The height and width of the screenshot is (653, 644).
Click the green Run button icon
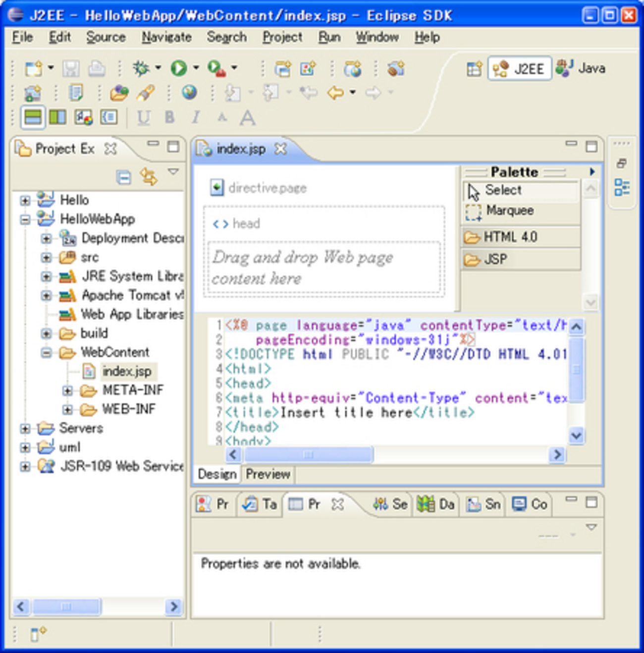pos(179,68)
